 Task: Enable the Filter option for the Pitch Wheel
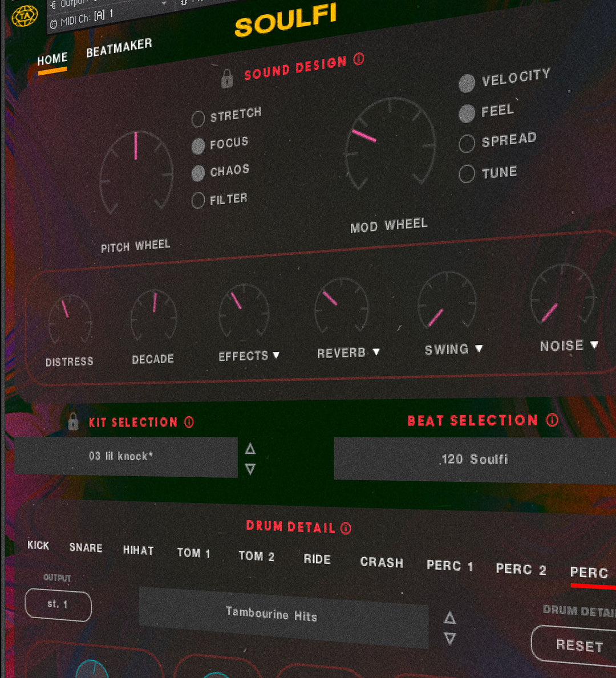point(198,201)
